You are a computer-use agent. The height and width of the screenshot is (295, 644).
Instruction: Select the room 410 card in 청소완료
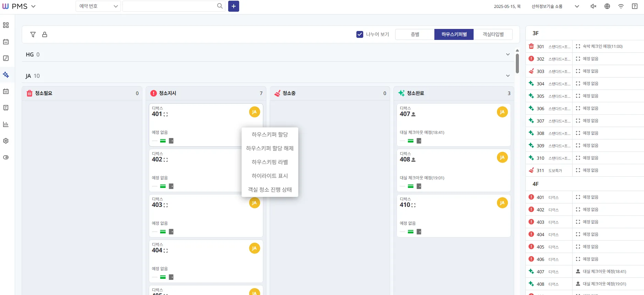coord(454,216)
